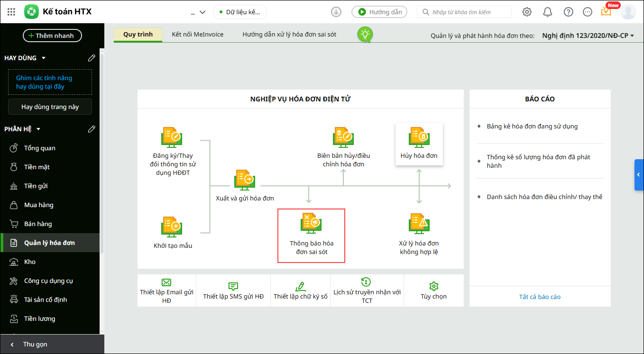Switch to the Kết nối MeInvoice tab
This screenshot has height=354, width=644.
coord(198,35)
